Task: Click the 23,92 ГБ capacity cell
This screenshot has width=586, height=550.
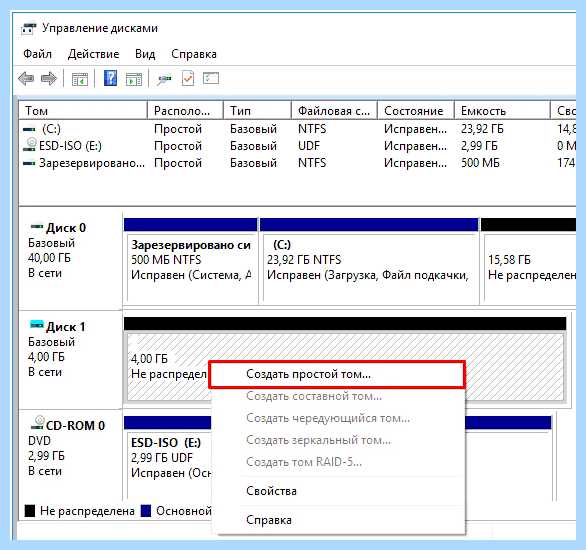Action: point(482,129)
